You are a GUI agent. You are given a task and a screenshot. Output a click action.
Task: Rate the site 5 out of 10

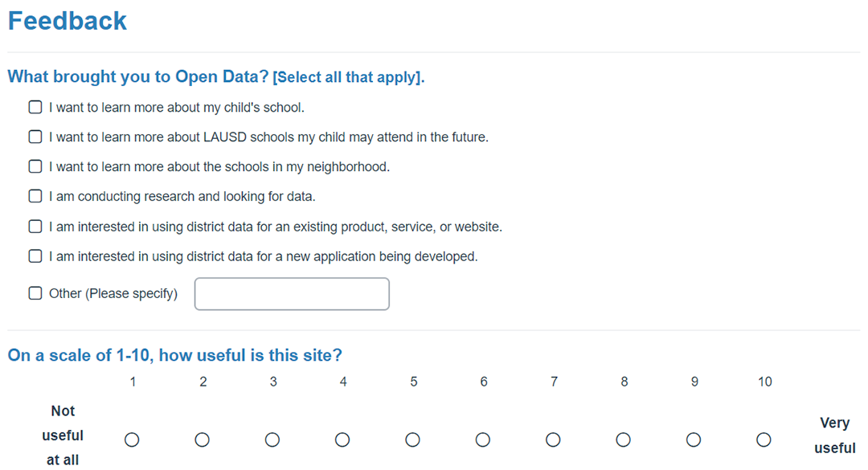412,440
